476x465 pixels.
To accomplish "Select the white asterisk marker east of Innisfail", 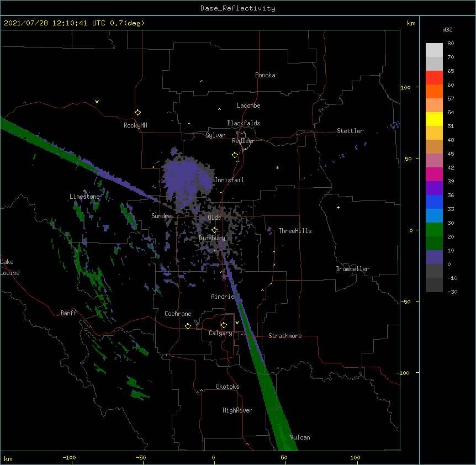I will pos(277,167).
